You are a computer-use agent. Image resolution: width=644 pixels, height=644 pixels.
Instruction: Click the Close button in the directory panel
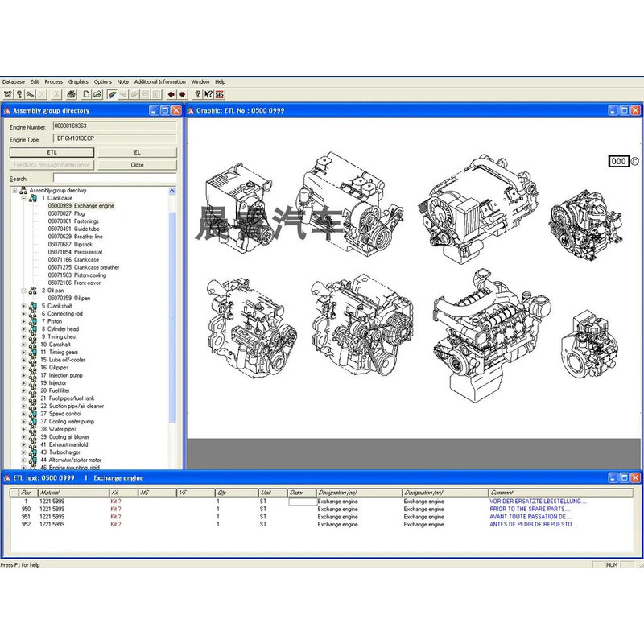click(x=137, y=165)
